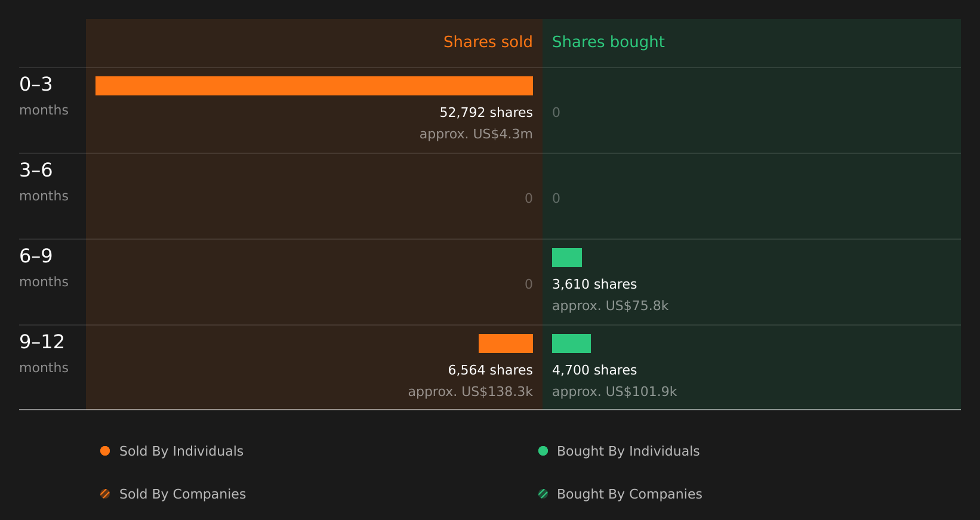
Task: Click the 9–12 months green bought bar
Action: [x=571, y=343]
